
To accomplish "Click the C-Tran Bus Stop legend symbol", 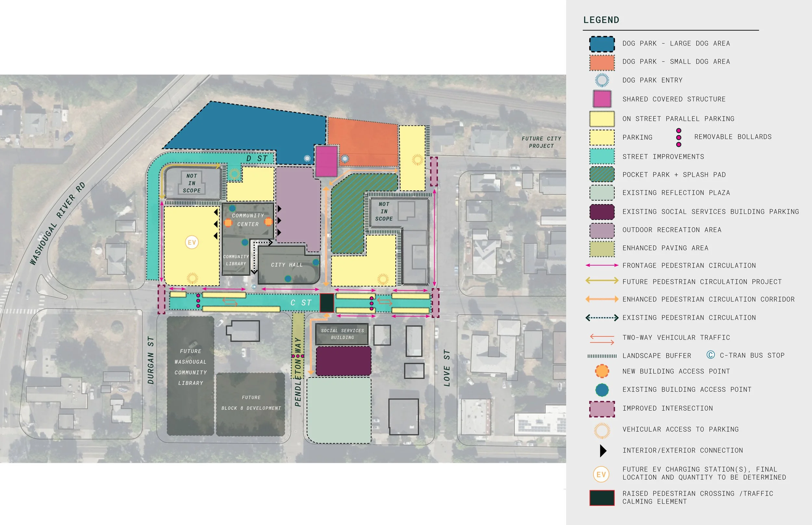I will tap(711, 355).
